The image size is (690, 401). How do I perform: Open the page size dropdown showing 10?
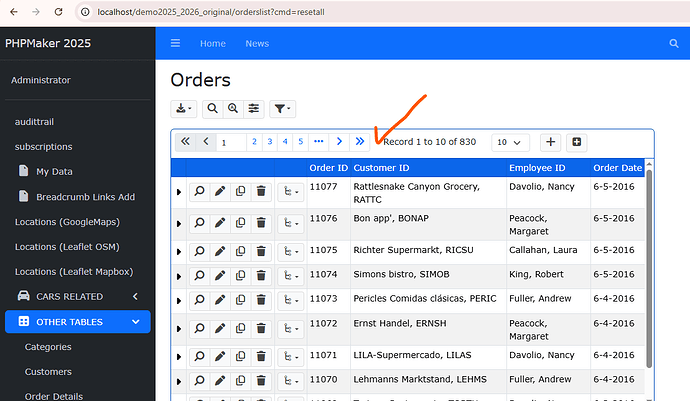[509, 143]
